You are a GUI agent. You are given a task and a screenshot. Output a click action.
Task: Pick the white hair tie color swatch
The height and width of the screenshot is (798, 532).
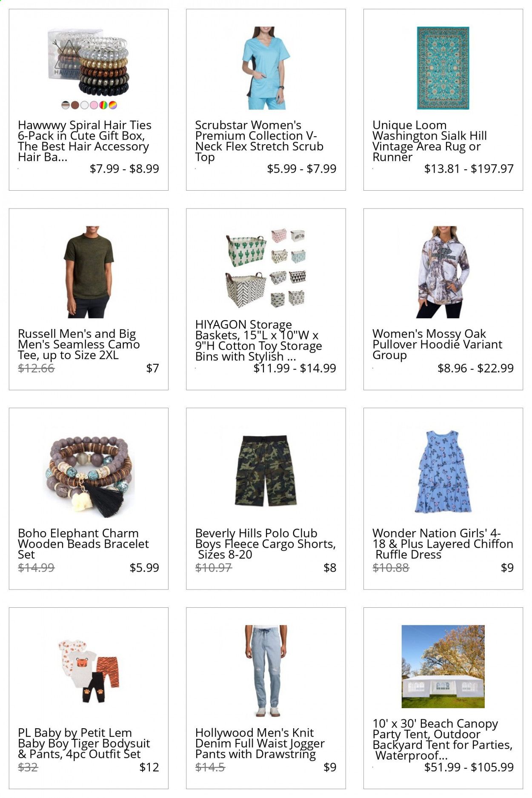click(84, 105)
